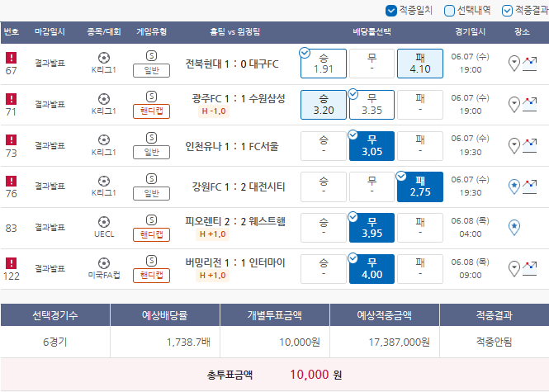The height and width of the screenshot is (392, 549).
Task: Click UECL soccer ball icon
Action: click(x=104, y=222)
